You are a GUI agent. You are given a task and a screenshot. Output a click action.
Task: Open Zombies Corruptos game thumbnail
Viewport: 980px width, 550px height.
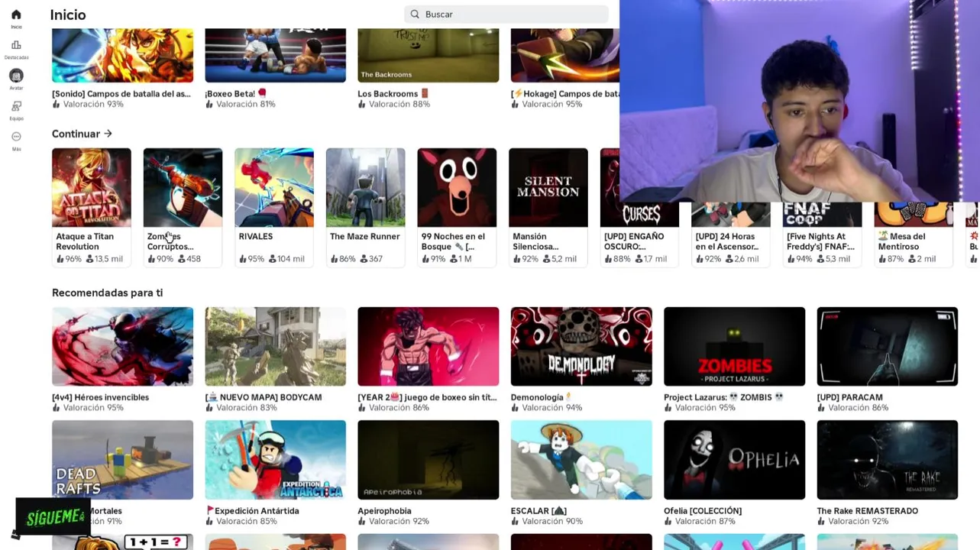(x=183, y=187)
